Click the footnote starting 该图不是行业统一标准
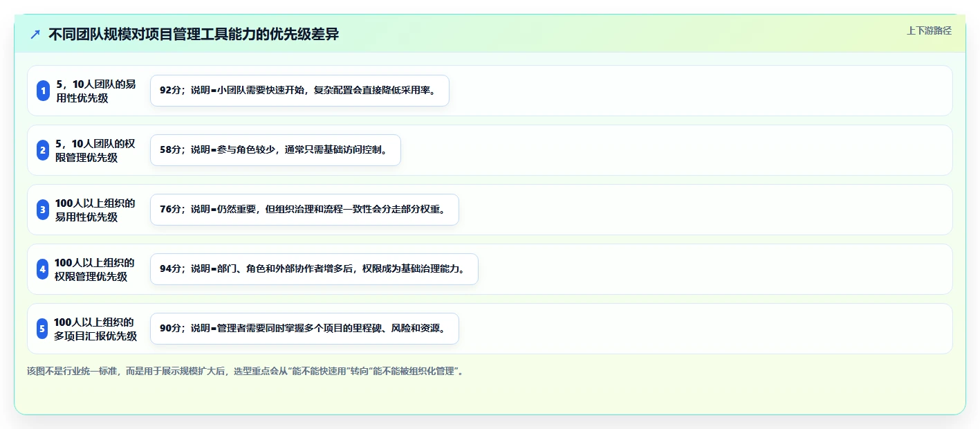Screen dimensions: 980x429 [245, 372]
